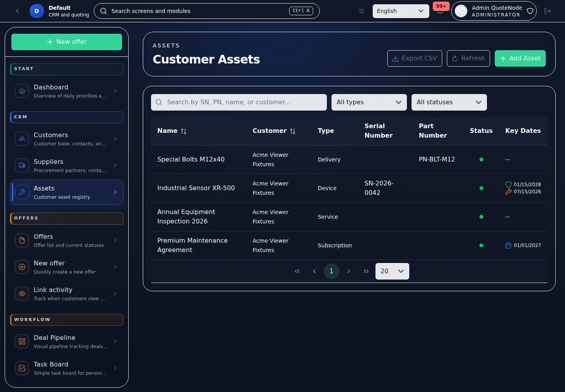565x392 pixels.
Task: Click the New offer plus-circle icon in sidebar
Action: 22,267
